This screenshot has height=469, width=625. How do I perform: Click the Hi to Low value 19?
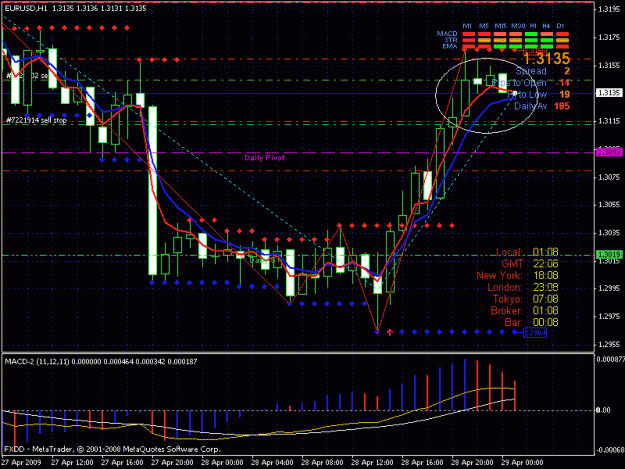point(564,94)
